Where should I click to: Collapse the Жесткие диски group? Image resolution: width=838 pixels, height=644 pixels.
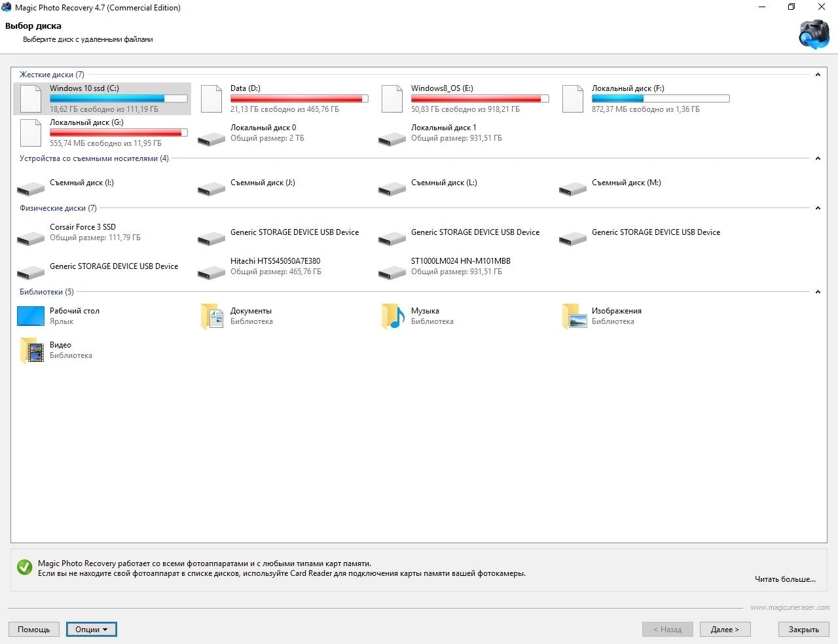[818, 75]
